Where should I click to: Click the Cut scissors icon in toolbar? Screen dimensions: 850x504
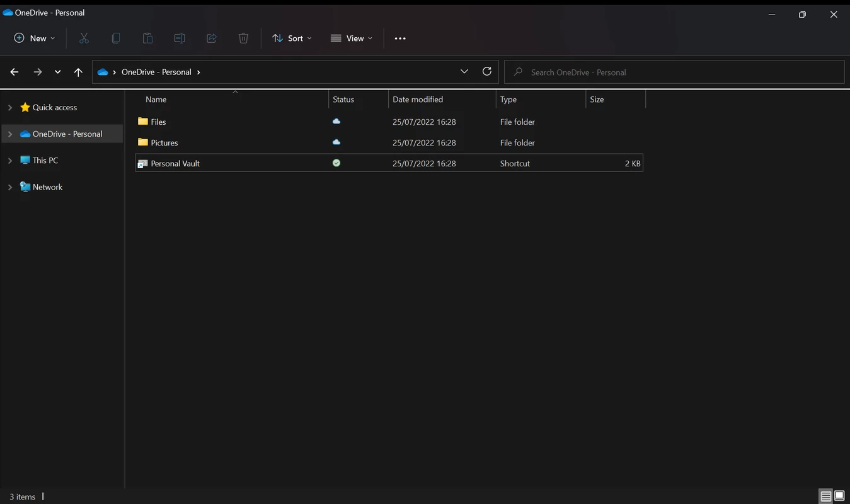point(84,38)
